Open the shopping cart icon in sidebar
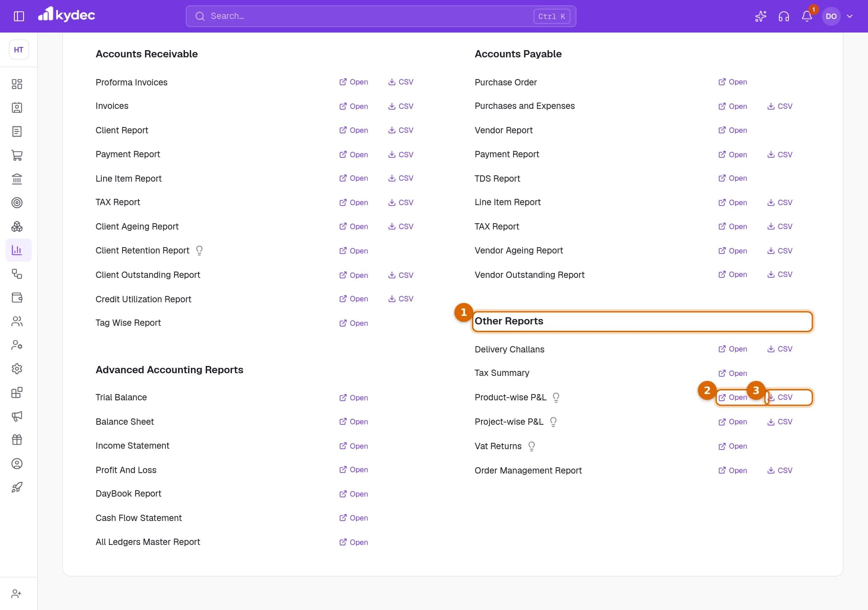Screen dimensions: 868x610 [17, 155]
